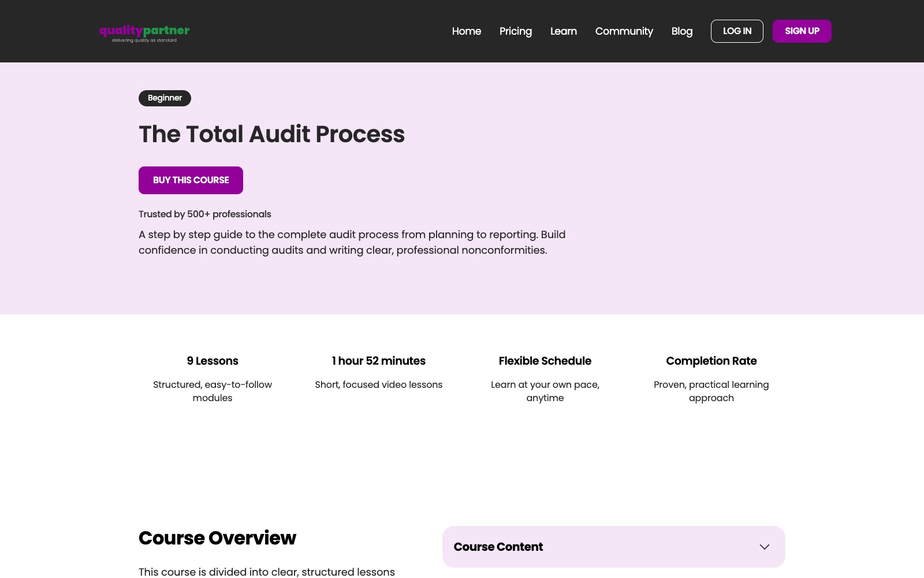Select the Course Content heading
The image size is (924, 578).
pos(498,547)
